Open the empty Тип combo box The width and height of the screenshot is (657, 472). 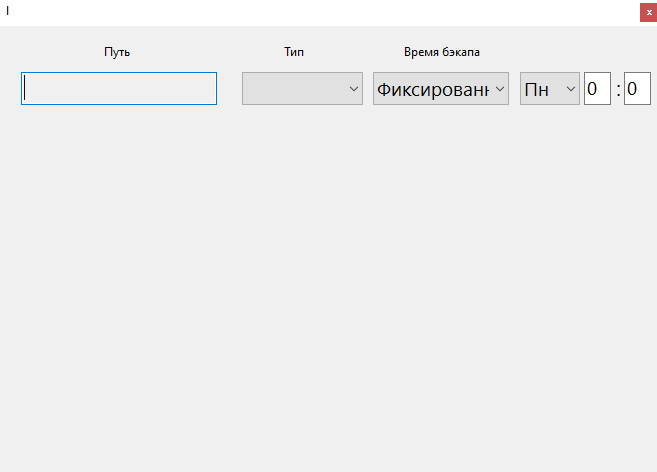(x=295, y=88)
